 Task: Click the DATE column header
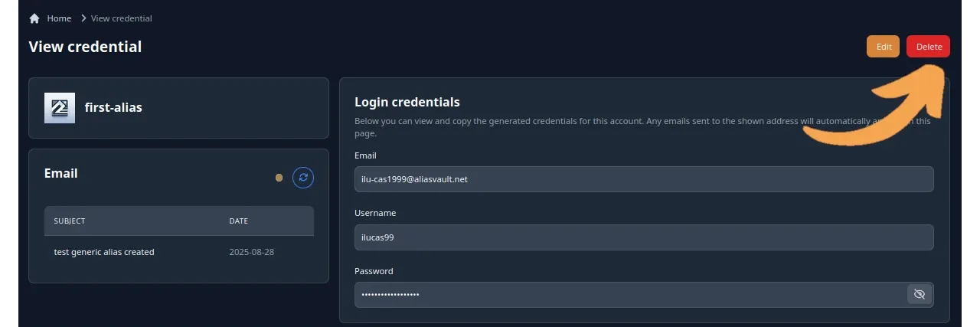tap(239, 221)
